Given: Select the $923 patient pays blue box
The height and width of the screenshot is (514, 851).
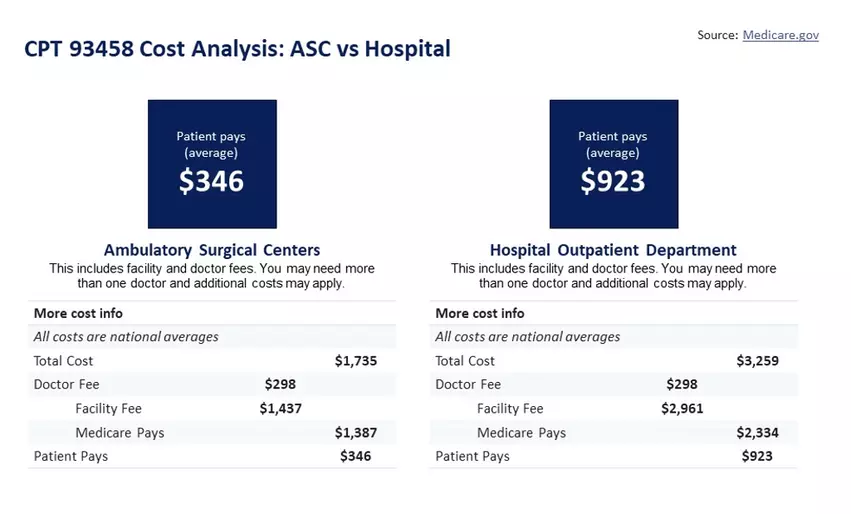Looking at the screenshot, I should click(613, 164).
